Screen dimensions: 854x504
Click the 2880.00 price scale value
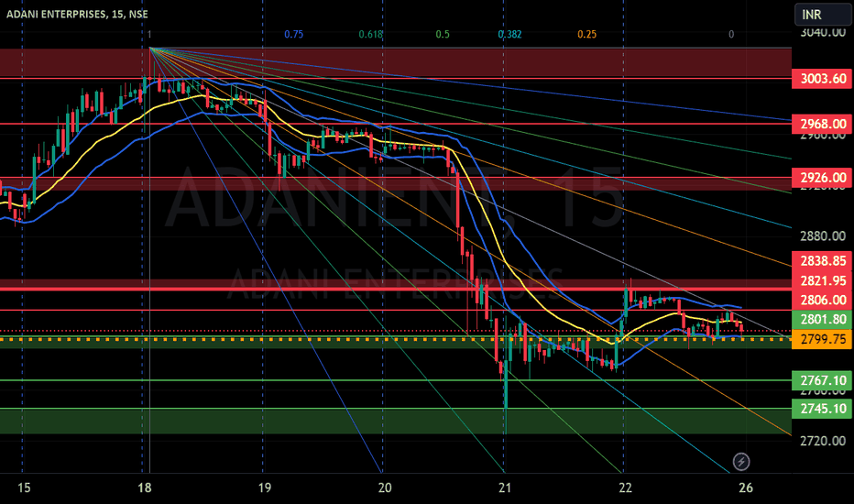coord(823,236)
